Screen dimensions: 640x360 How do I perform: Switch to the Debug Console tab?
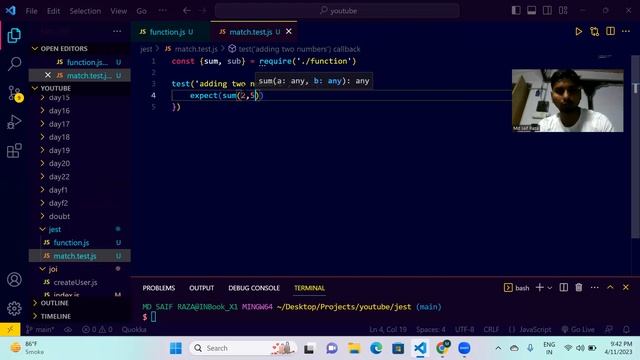(254, 288)
